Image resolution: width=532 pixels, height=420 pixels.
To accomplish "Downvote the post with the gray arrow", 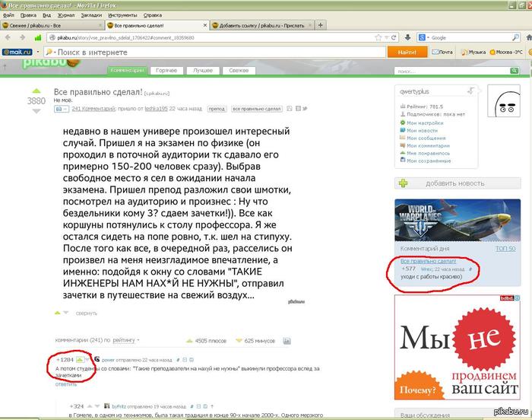I will coord(36,112).
